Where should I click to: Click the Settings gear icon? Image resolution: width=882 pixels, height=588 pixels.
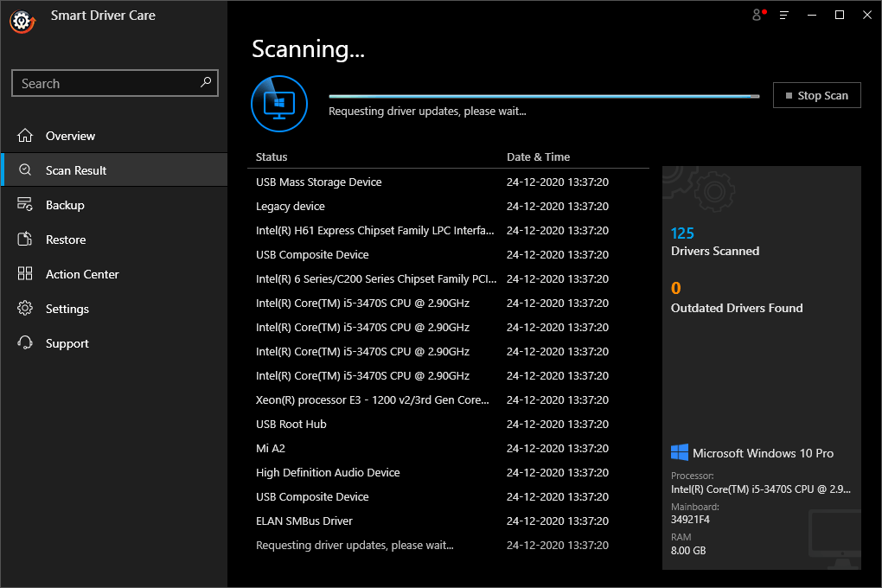[24, 308]
